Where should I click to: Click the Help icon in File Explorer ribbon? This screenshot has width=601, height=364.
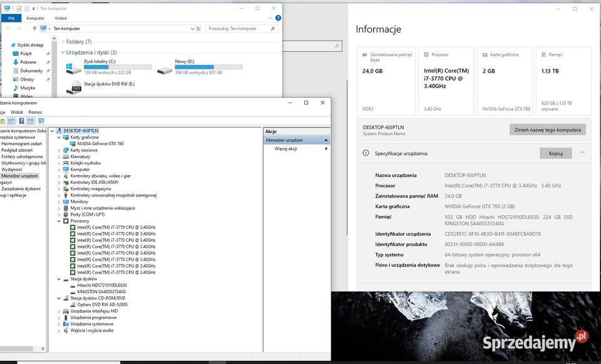277,19
